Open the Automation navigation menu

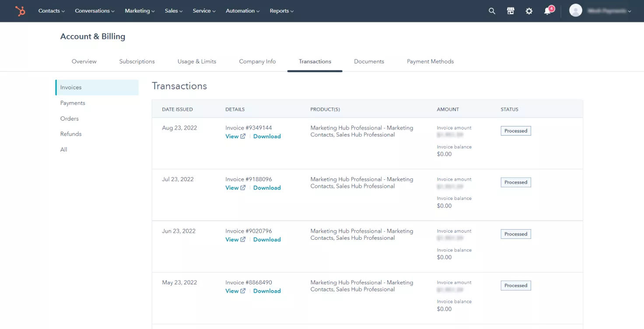click(x=242, y=11)
